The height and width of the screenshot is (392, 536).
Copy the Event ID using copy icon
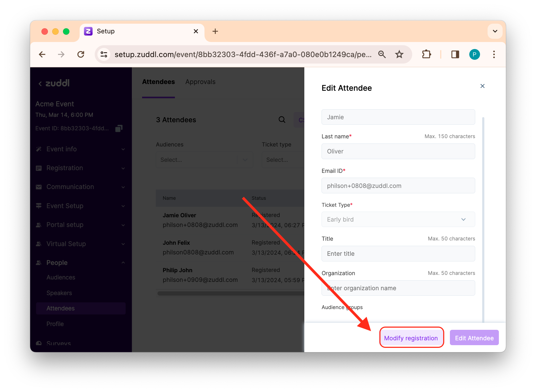point(119,128)
